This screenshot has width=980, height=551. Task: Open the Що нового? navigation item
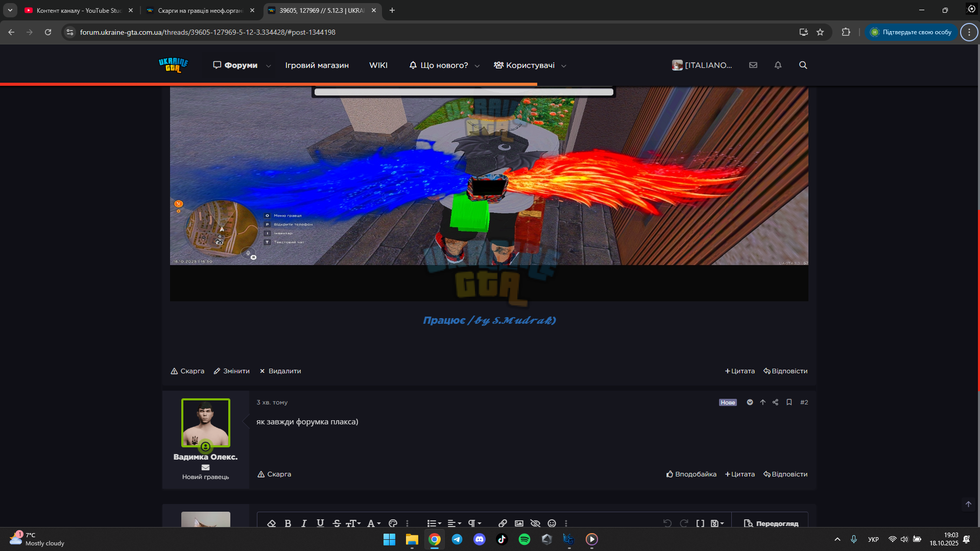pos(439,65)
